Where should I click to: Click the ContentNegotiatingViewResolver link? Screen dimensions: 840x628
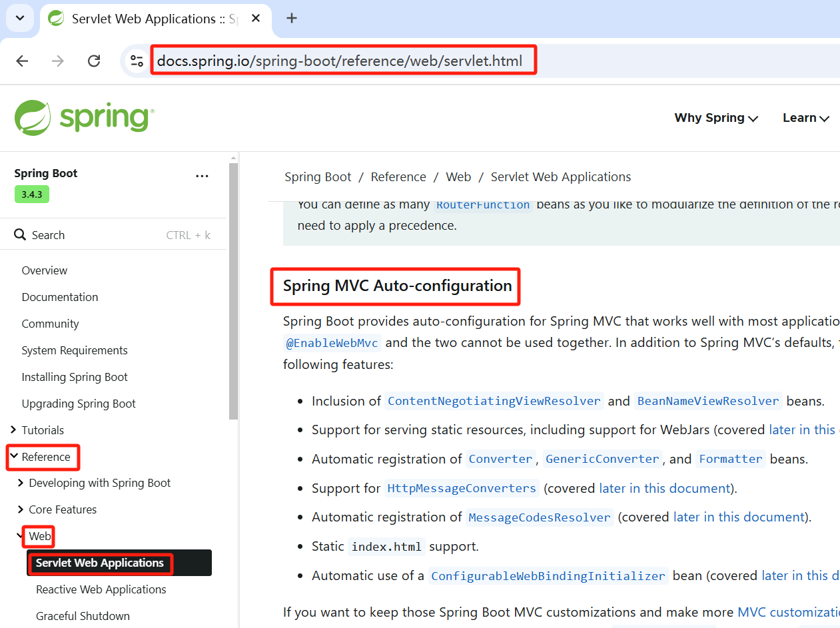tap(494, 401)
